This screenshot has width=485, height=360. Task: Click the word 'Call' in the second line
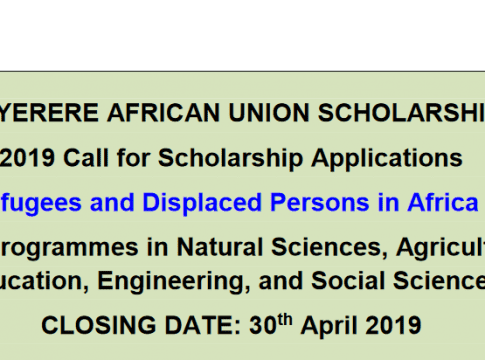[86, 158]
